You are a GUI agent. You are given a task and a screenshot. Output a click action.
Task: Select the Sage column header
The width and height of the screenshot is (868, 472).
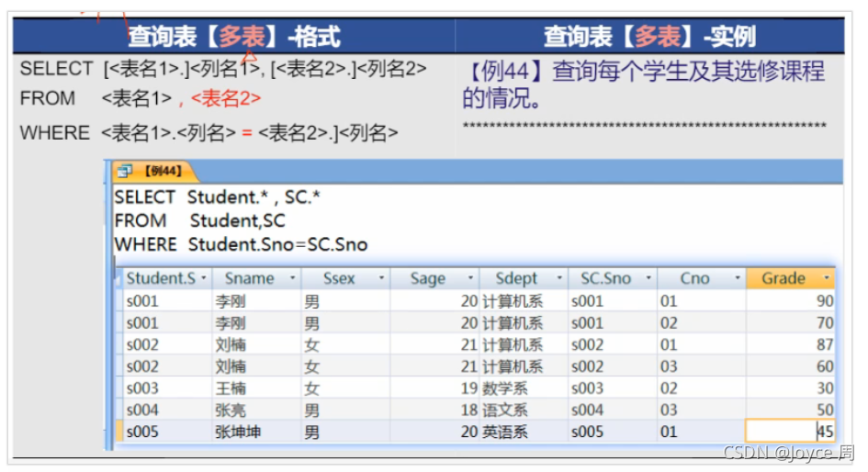[x=434, y=278]
